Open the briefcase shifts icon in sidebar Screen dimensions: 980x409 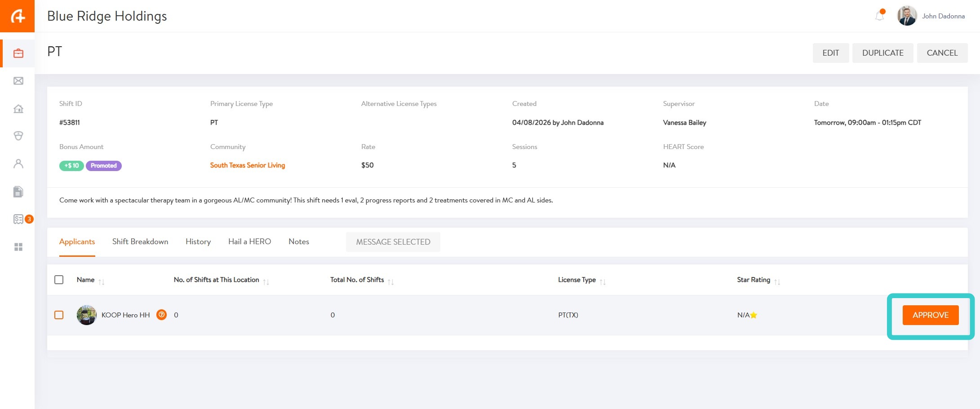tap(18, 53)
